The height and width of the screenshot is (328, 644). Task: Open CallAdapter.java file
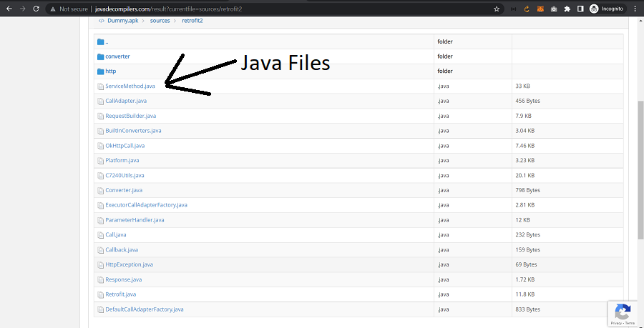(x=126, y=101)
